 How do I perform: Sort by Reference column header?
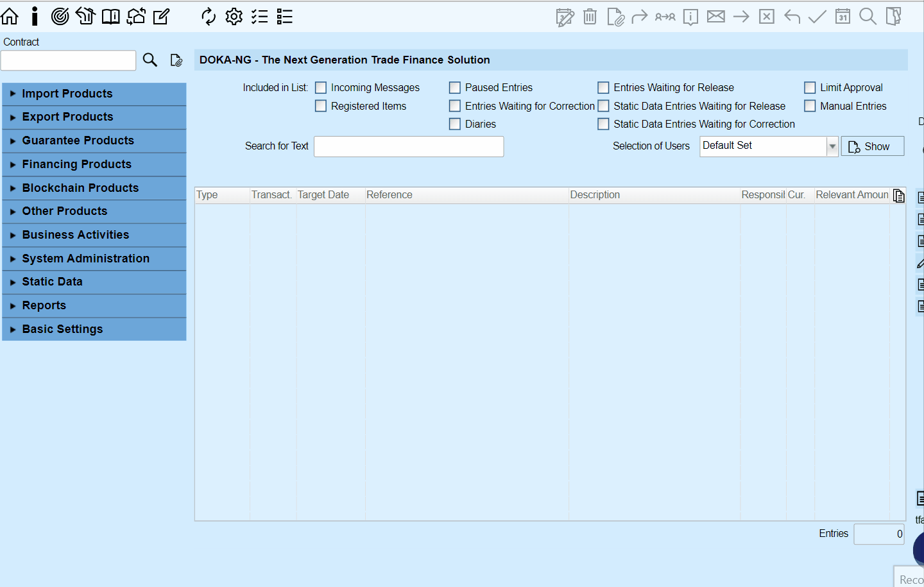pos(466,195)
